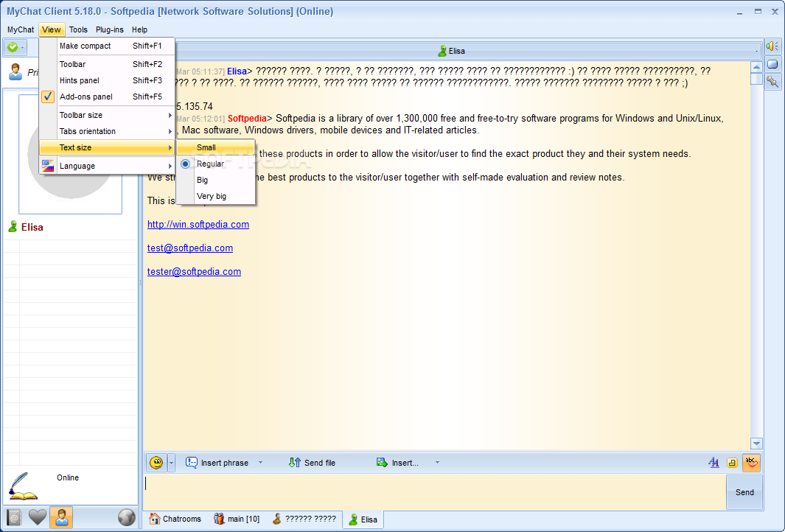Image resolution: width=785 pixels, height=532 pixels.
Task: Click the heart favorites icon
Action: [x=37, y=517]
